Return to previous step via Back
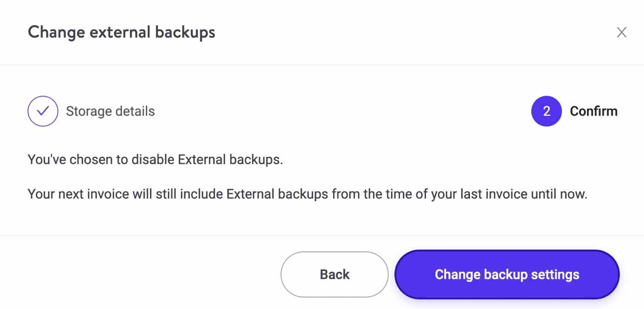The image size is (644, 309). [x=334, y=274]
